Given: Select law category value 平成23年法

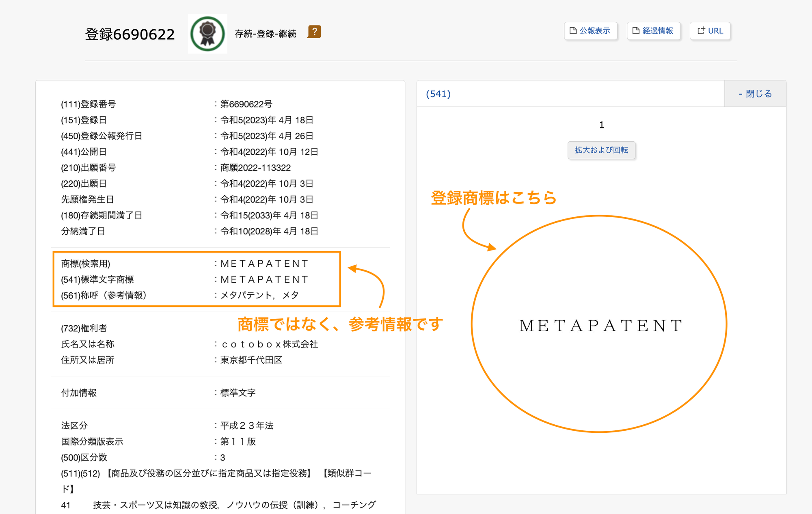Looking at the screenshot, I should coord(247,425).
